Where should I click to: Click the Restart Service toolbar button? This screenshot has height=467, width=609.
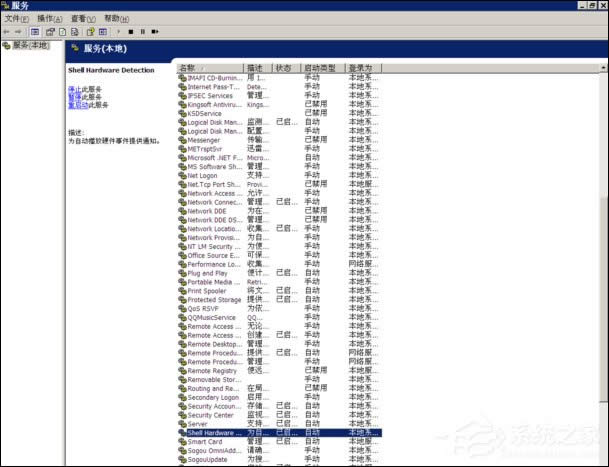tap(154, 31)
